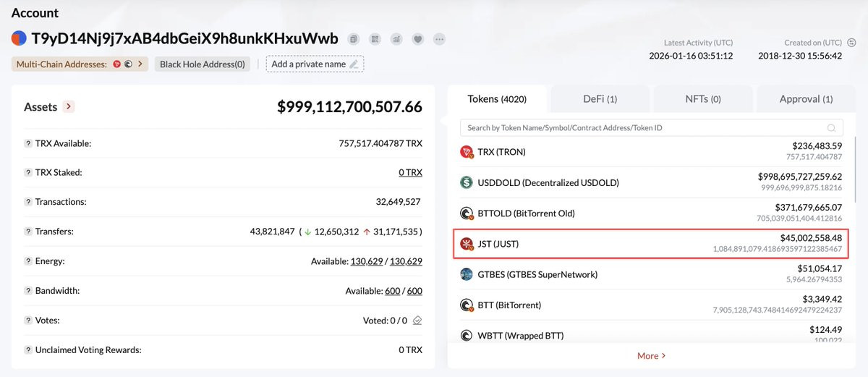Click the BTT (BitTorrent) token logo

click(x=467, y=305)
